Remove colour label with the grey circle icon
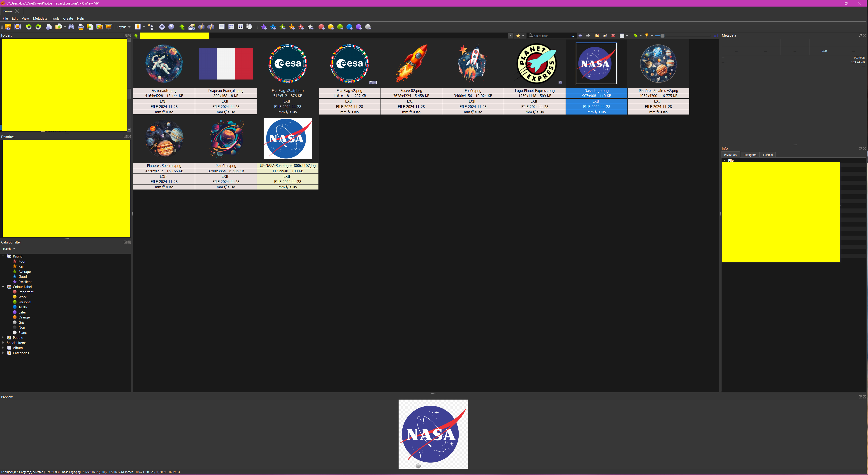The image size is (868, 475). pyautogui.click(x=368, y=27)
